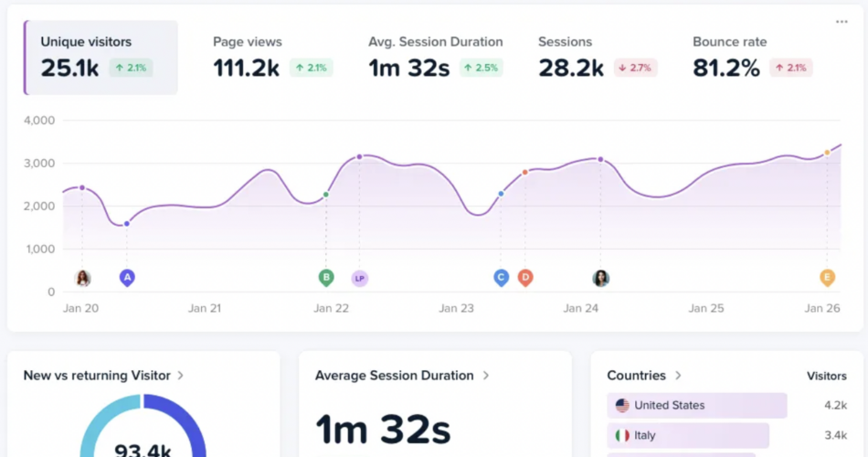This screenshot has width=868, height=457.
Task: Select the orange E annotation marker
Action: pyautogui.click(x=827, y=277)
